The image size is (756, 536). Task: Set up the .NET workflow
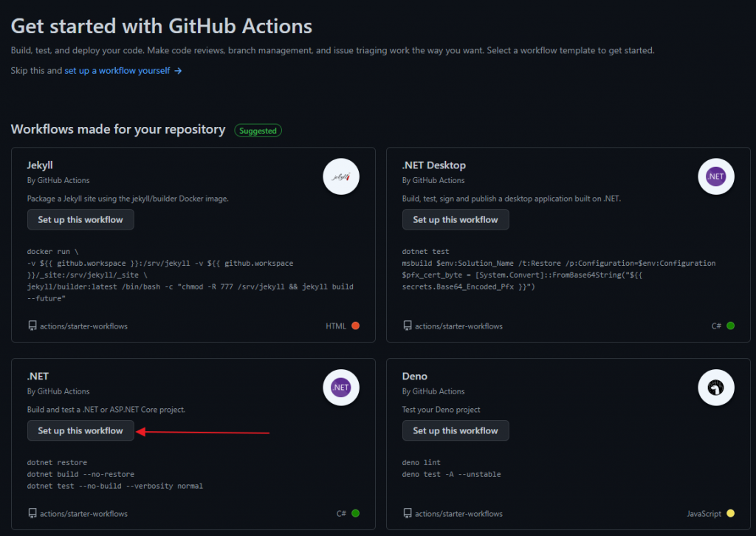pos(80,431)
